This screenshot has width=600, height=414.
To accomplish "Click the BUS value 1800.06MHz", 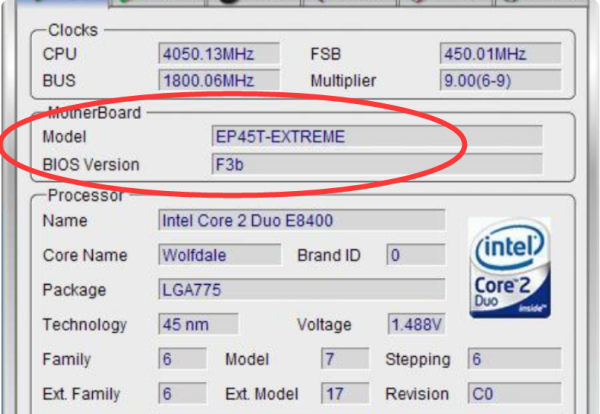I will (219, 80).
